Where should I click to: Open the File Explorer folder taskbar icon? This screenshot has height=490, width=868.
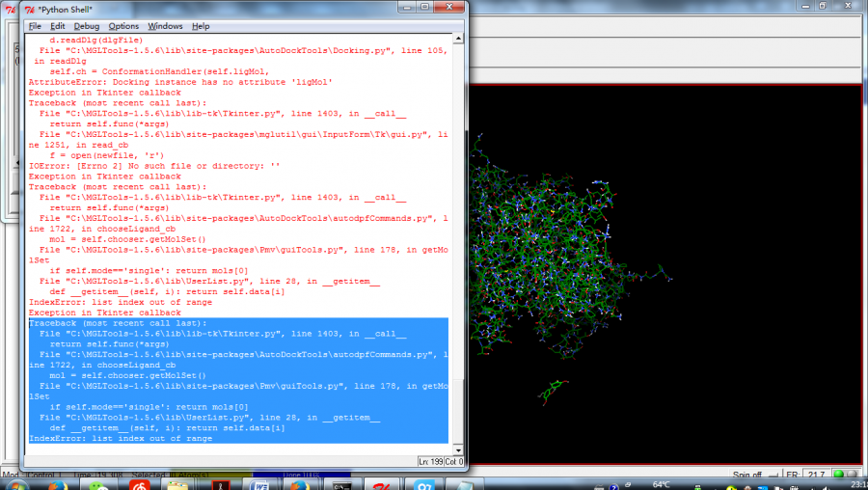178,485
